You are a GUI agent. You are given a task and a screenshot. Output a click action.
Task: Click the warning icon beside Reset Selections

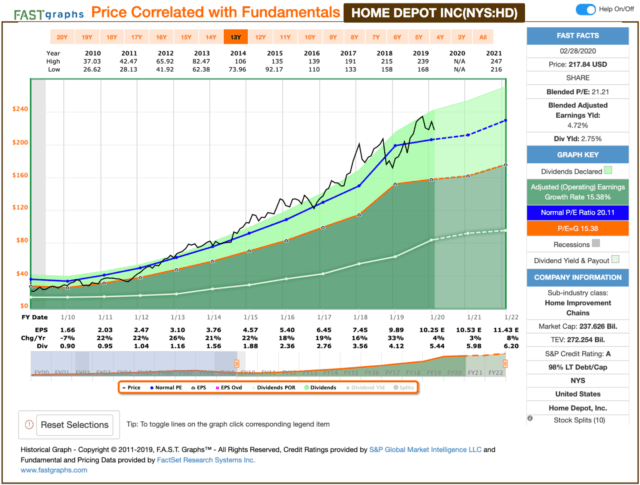click(29, 425)
